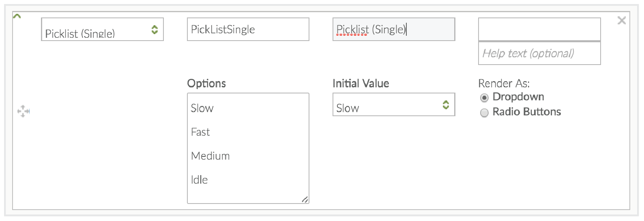Click the Options textarea resize grip

coord(305,199)
